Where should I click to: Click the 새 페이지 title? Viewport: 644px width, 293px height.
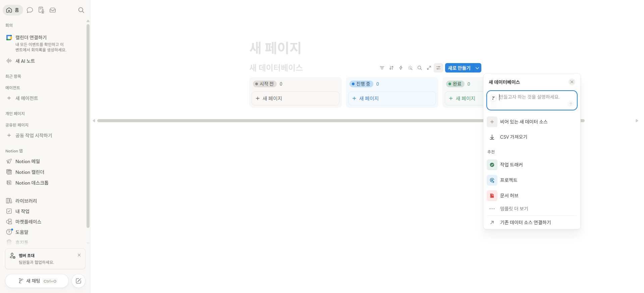tap(275, 48)
